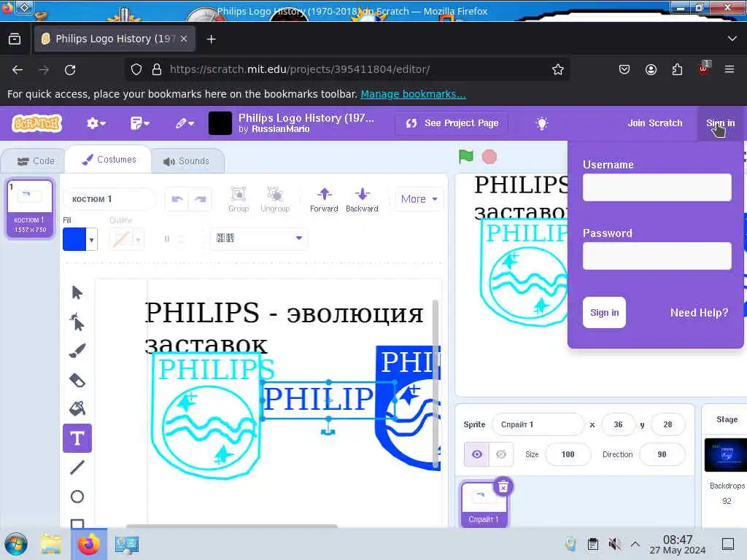Image resolution: width=747 pixels, height=560 pixels.
Task: Select the Stage backdrop thumbnail
Action: [726, 455]
